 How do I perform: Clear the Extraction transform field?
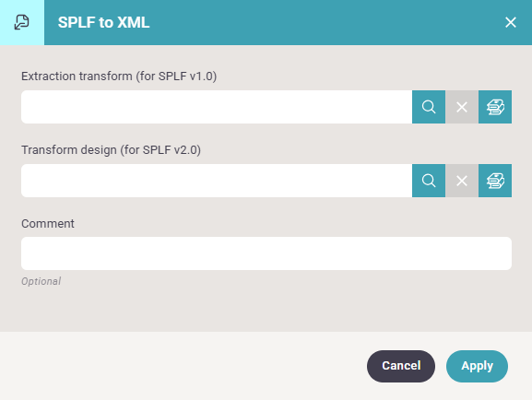pos(462,107)
